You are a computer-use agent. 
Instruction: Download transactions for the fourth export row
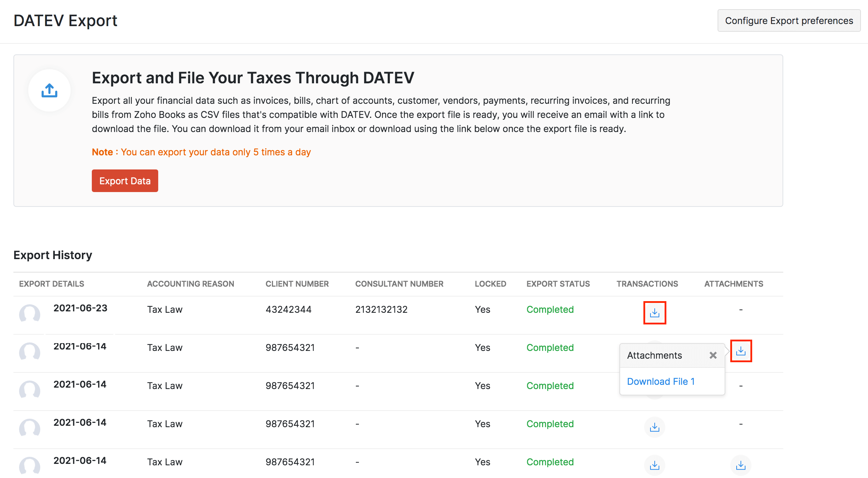pos(655,427)
